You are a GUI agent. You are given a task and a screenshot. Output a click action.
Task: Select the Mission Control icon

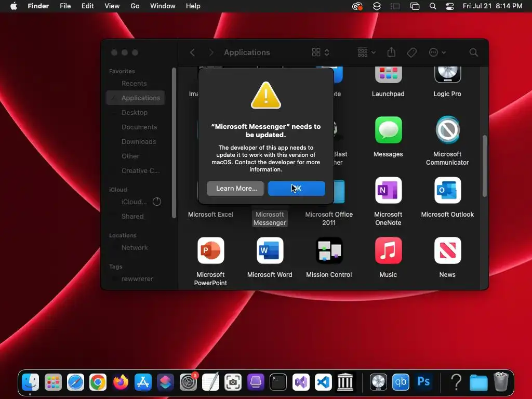coord(329,250)
